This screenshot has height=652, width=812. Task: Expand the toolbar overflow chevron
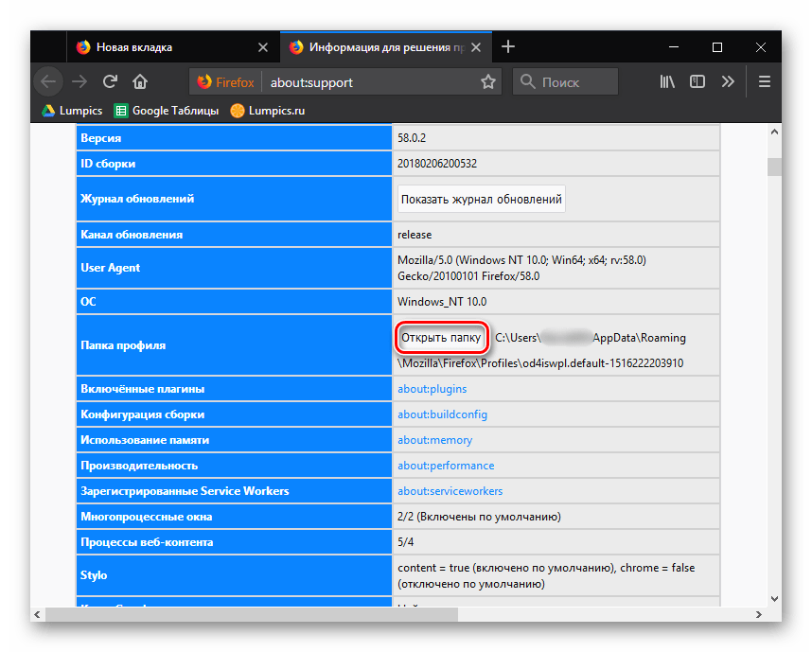pos(728,82)
